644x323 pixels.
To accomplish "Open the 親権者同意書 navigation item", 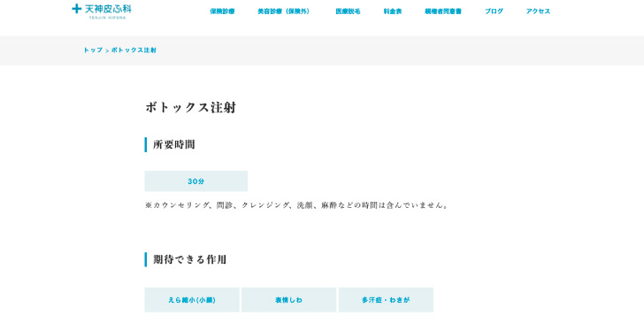I will (443, 12).
